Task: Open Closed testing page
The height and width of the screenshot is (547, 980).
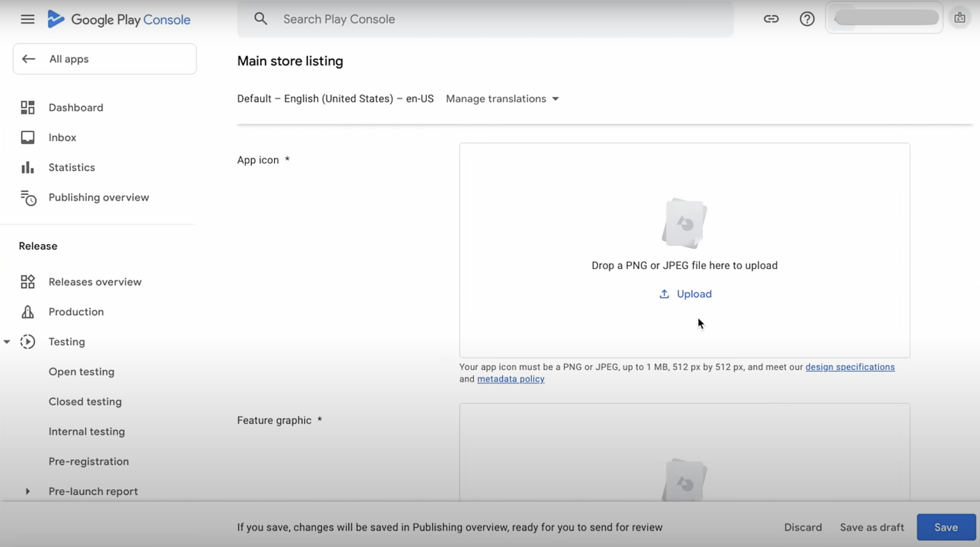Action: (85, 402)
